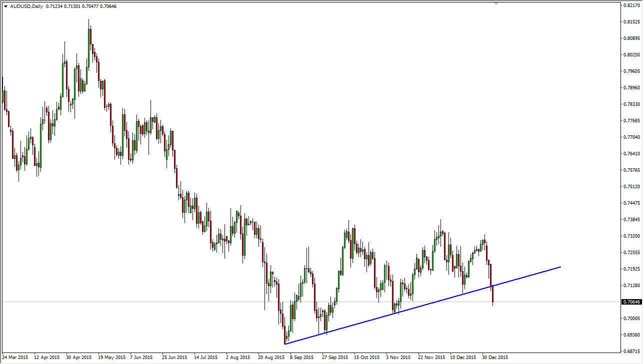Click the AUDUSD chart title arrow
The height and width of the screenshot is (364, 643).
(x=5, y=6)
